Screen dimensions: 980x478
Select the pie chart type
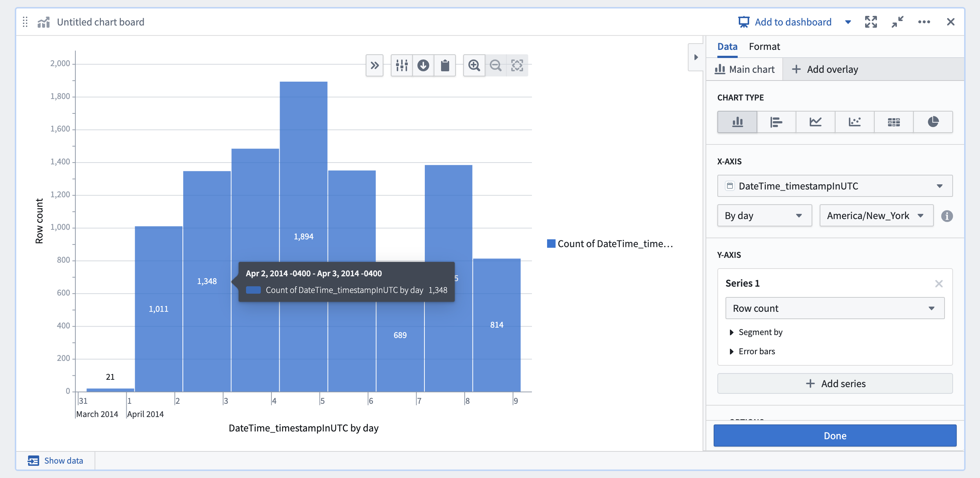point(933,122)
